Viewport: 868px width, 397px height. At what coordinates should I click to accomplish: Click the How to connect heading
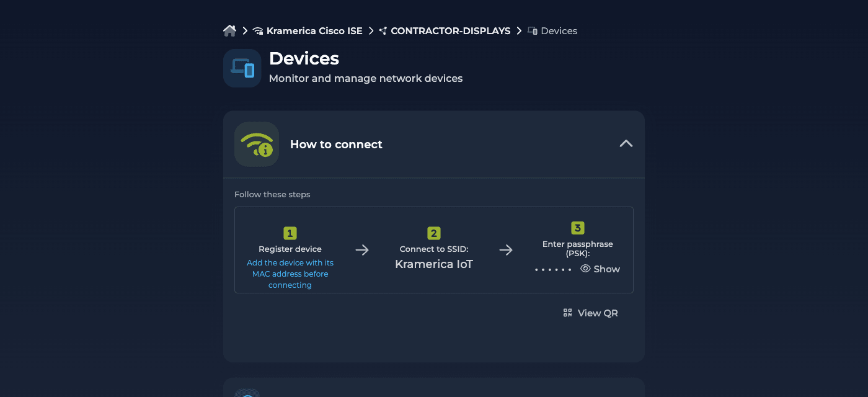pyautogui.click(x=336, y=145)
